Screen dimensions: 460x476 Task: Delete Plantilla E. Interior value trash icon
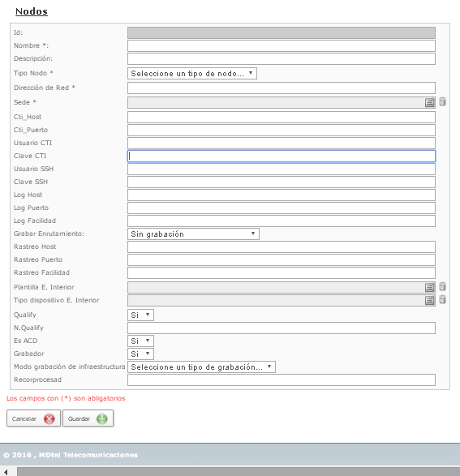(x=442, y=286)
